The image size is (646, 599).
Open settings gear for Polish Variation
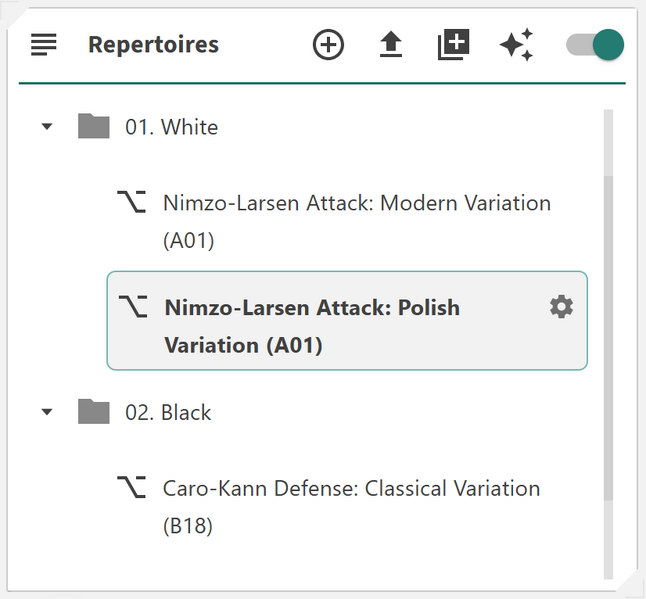562,307
